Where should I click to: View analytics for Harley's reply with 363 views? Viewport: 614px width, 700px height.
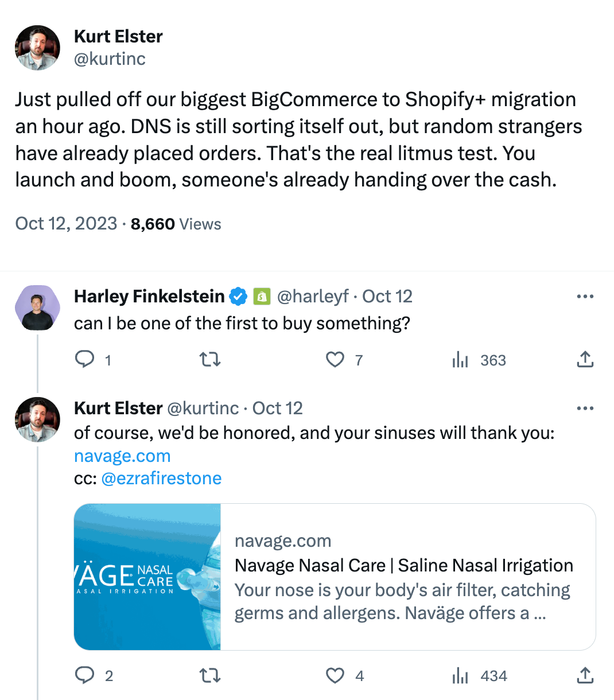pyautogui.click(x=460, y=360)
